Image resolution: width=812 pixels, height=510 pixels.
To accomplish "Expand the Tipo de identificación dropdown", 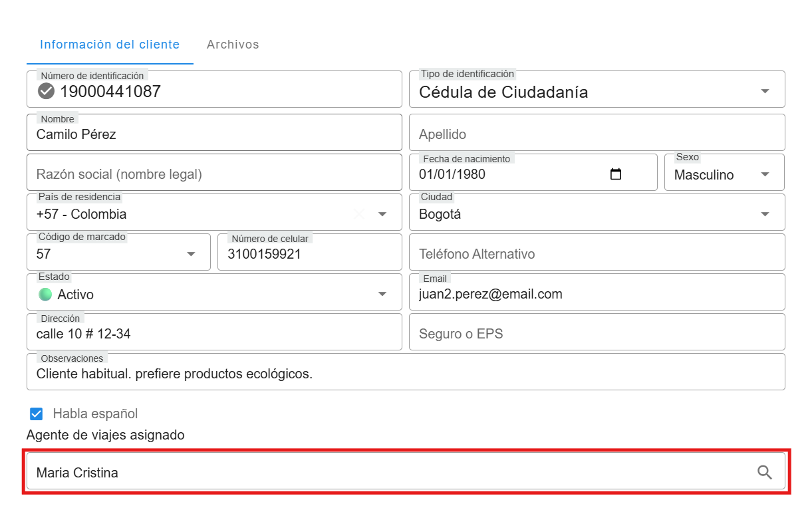I will coord(765,92).
